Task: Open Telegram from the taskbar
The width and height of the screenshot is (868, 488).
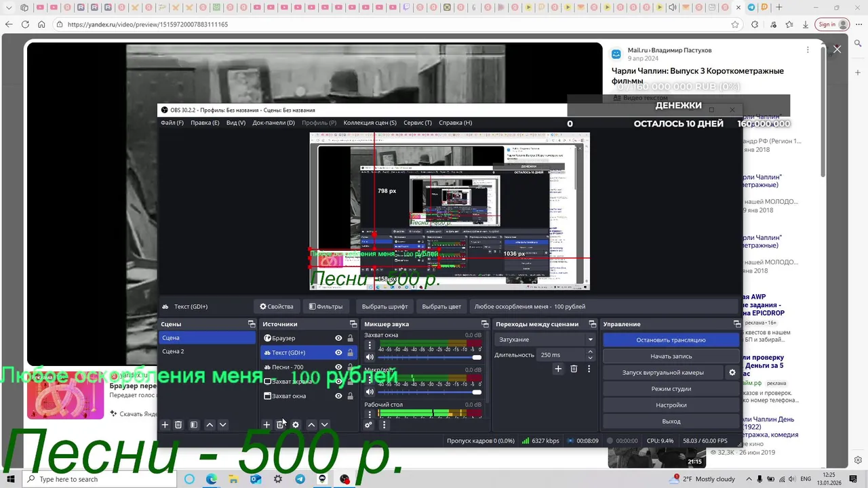Action: pos(300,479)
